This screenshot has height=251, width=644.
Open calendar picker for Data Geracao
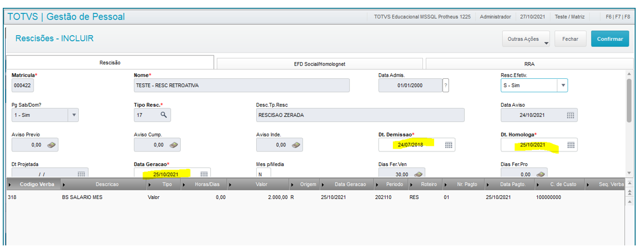(x=204, y=174)
